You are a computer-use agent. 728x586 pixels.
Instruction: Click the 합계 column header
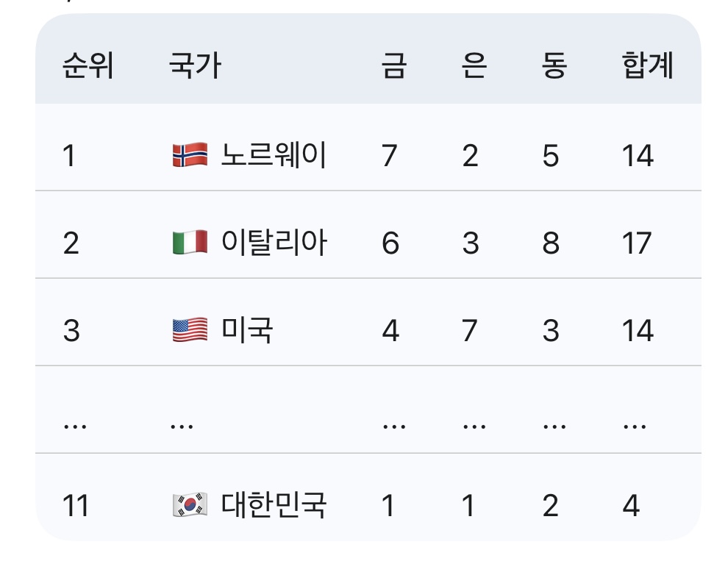click(648, 65)
